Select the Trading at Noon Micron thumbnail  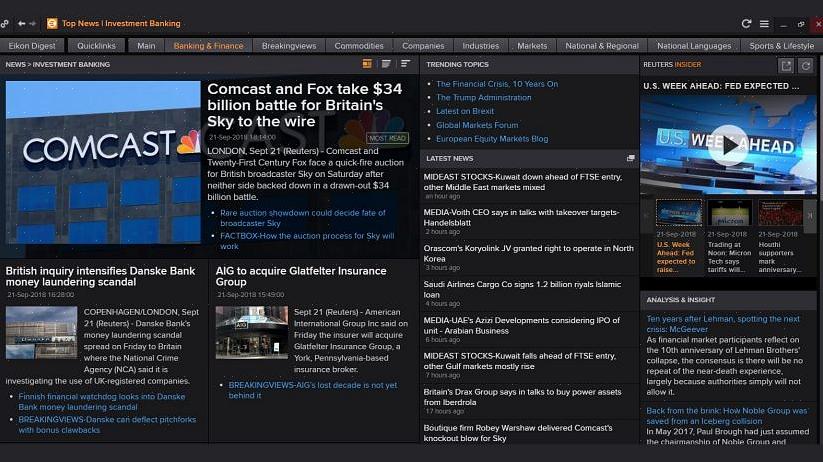tap(730, 212)
